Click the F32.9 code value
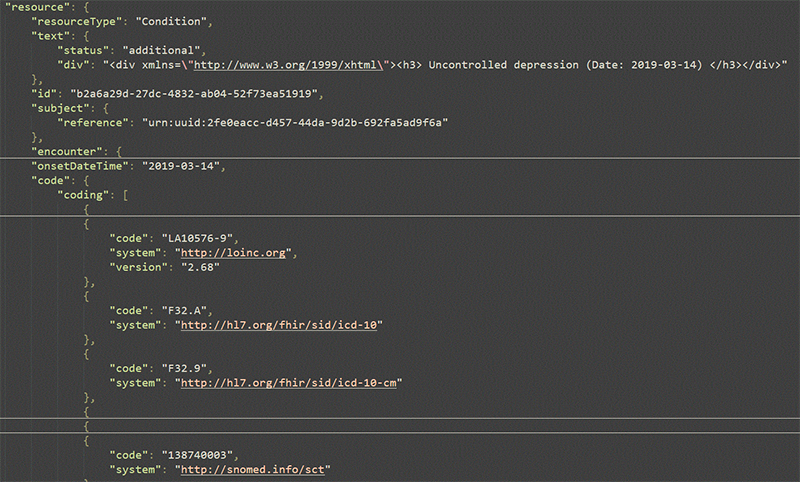800x482 pixels. coord(184,369)
